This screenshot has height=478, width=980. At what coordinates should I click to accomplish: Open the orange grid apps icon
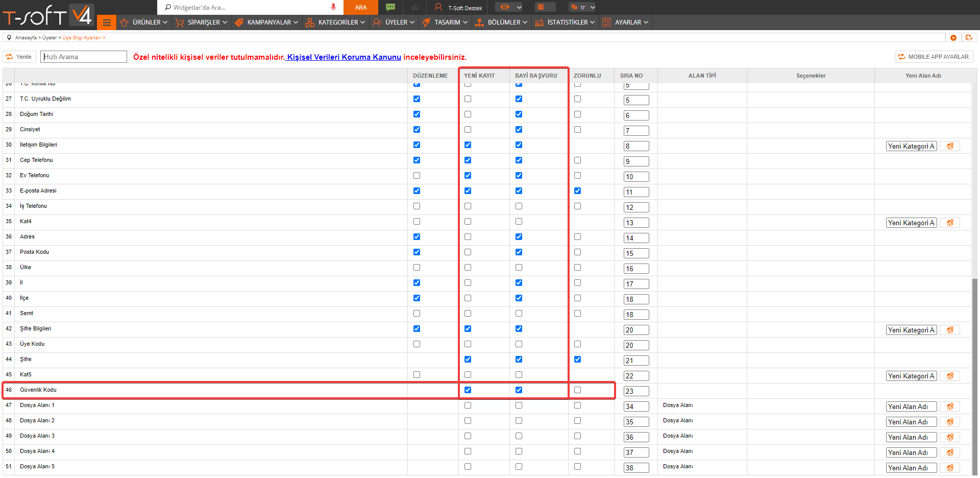click(x=541, y=7)
